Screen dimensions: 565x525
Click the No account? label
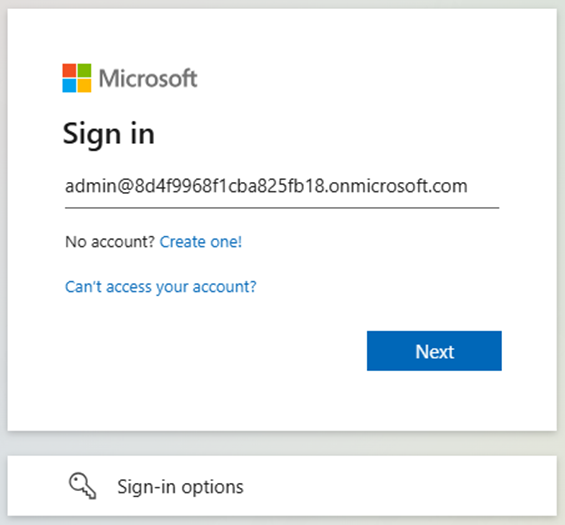coord(110,242)
